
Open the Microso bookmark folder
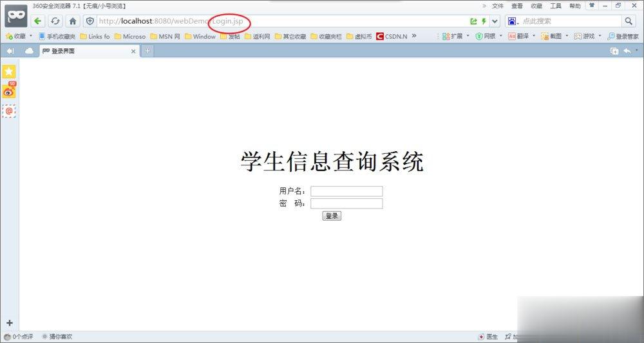pyautogui.click(x=130, y=36)
